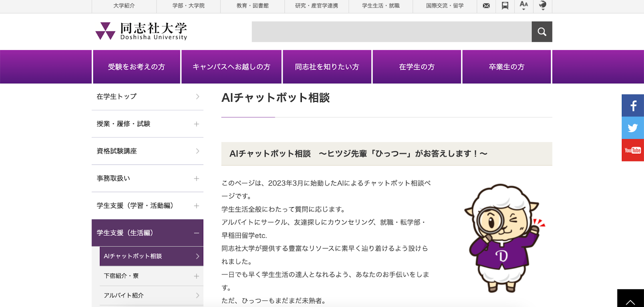Image resolution: width=644 pixels, height=307 pixels.
Task: Click paragraph line mentioning 2023年3月
Action: coord(326,183)
